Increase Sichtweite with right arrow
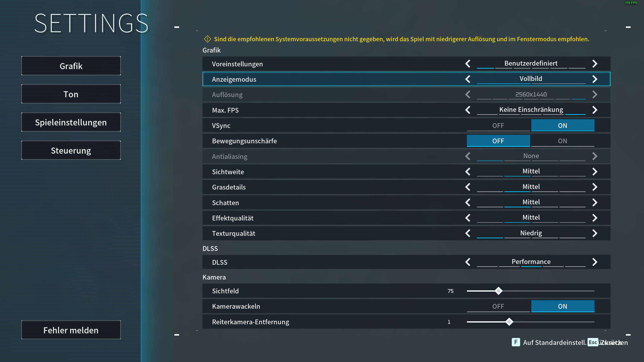The width and height of the screenshot is (644, 362). (595, 172)
